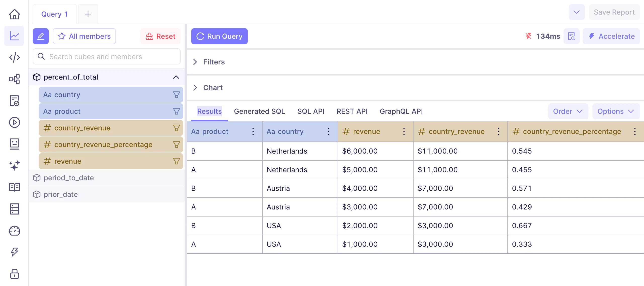Open the query details icon beside 134ms

click(x=571, y=36)
